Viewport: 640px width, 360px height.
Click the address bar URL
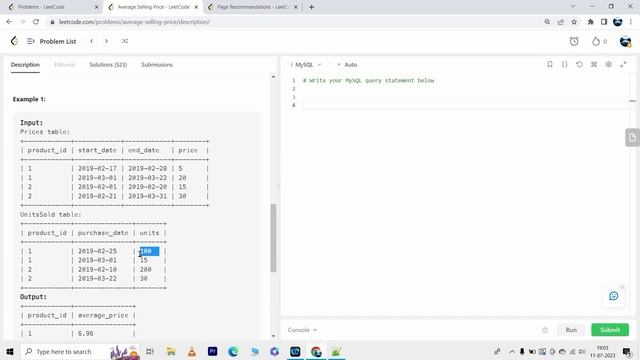134,22
